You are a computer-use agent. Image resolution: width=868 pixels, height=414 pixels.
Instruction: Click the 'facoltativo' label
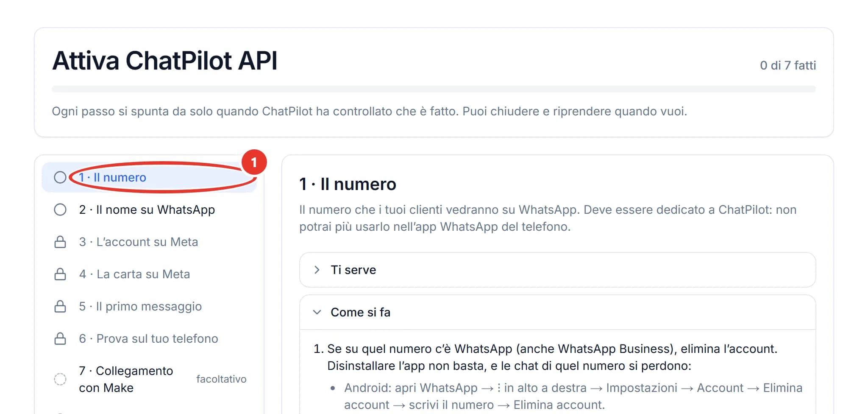coord(221,379)
